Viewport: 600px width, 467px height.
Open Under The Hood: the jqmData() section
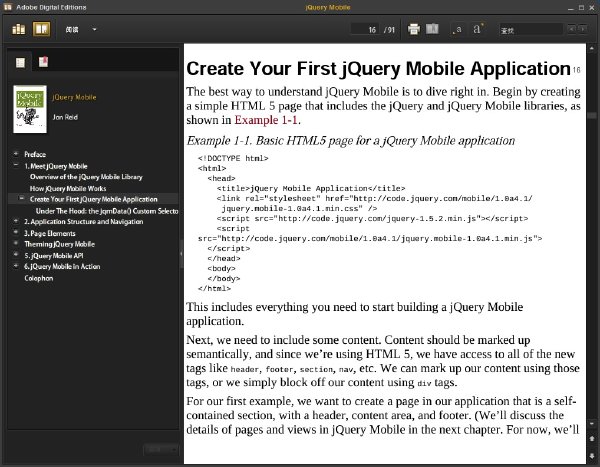[x=107, y=211]
